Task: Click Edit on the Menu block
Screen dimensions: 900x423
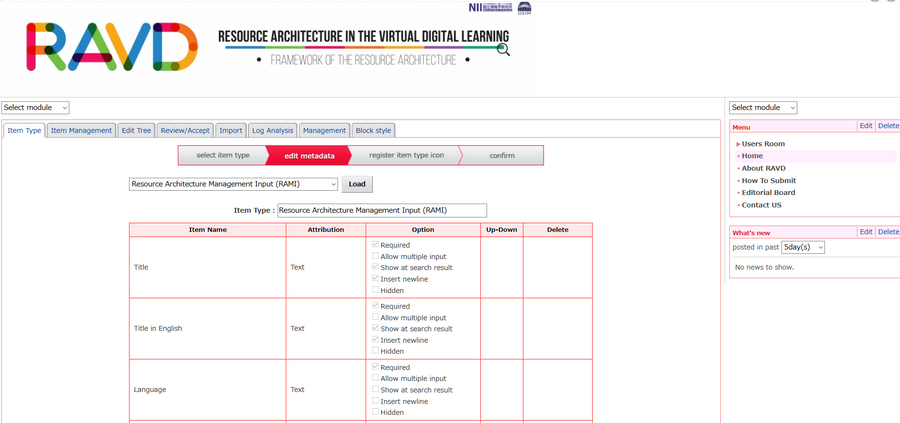Action: pos(866,126)
